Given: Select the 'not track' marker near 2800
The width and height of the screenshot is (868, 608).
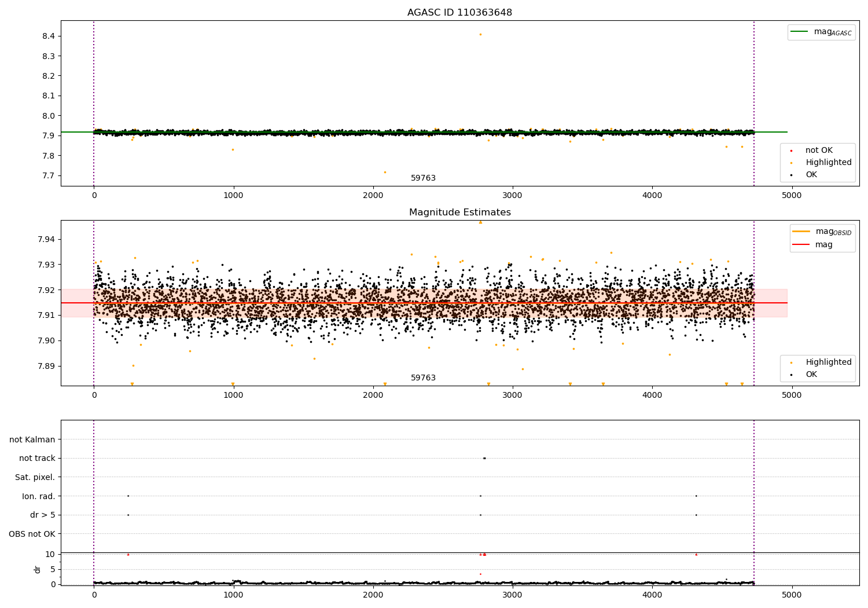Looking at the screenshot, I should pyautogui.click(x=484, y=458).
